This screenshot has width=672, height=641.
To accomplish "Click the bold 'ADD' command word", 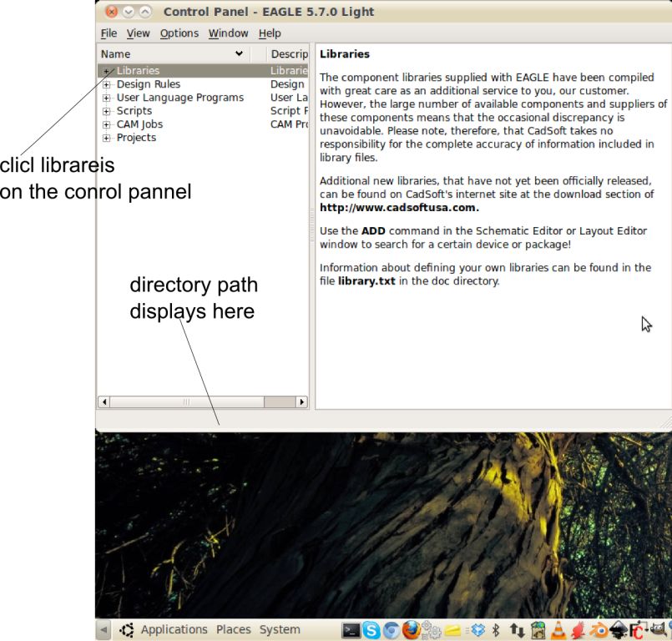I will pyautogui.click(x=373, y=231).
